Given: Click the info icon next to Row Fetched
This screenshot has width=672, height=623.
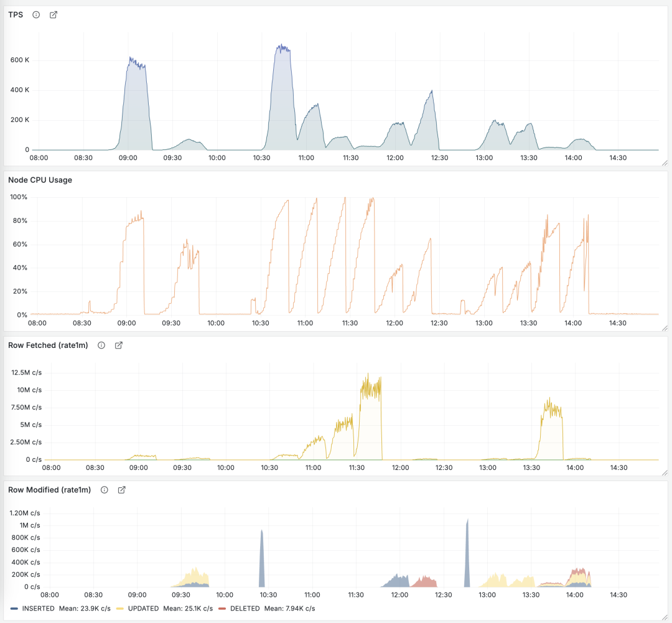Looking at the screenshot, I should click(x=101, y=345).
